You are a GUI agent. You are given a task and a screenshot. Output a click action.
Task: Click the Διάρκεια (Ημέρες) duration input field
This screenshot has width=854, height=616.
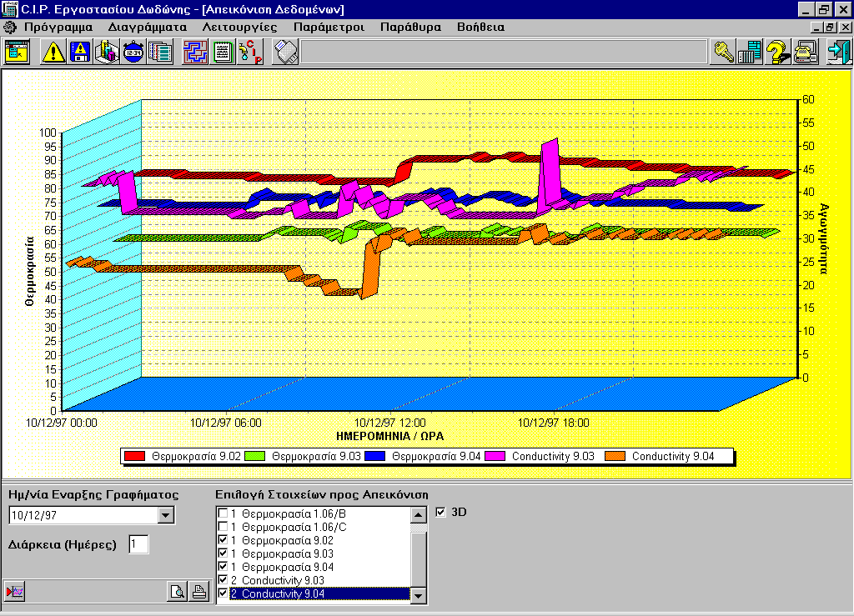coord(138,544)
